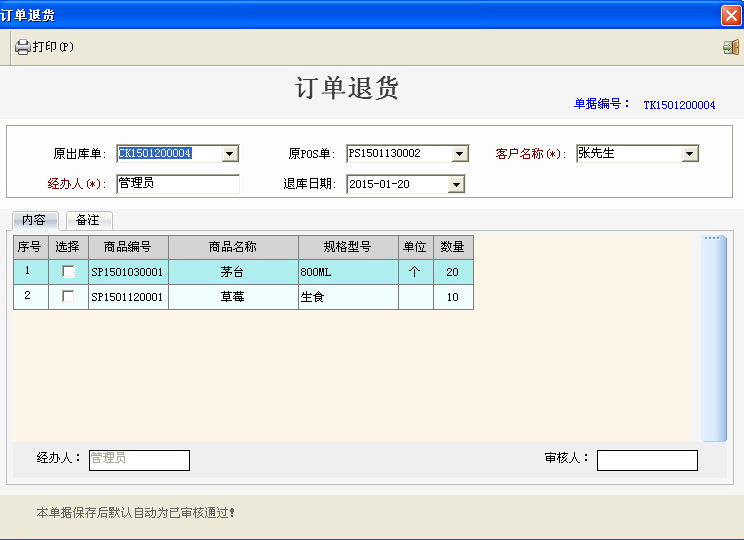Click the printer icon in the toolbar
Viewport: 744px width, 540px height.
coord(22,47)
